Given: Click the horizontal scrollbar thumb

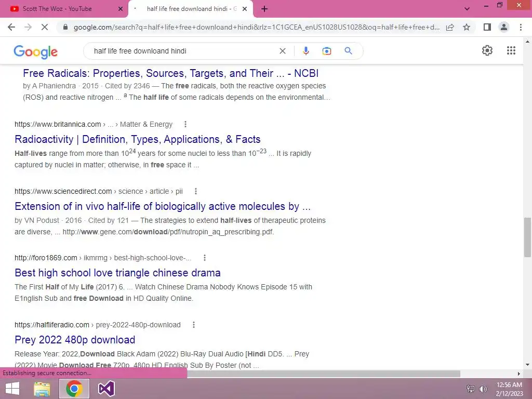Looking at the screenshot, I should (x=323, y=374).
